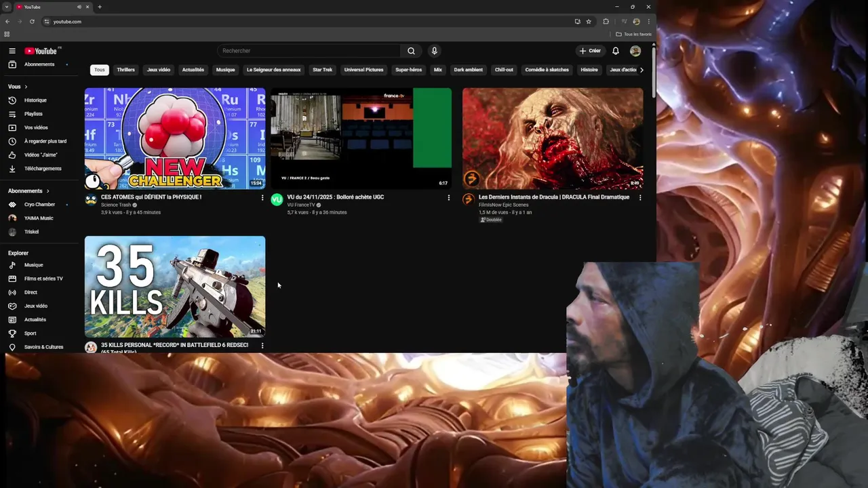Viewport: 868px width, 488px height.
Task: Select the Star Trek filter chip
Action: click(x=323, y=70)
